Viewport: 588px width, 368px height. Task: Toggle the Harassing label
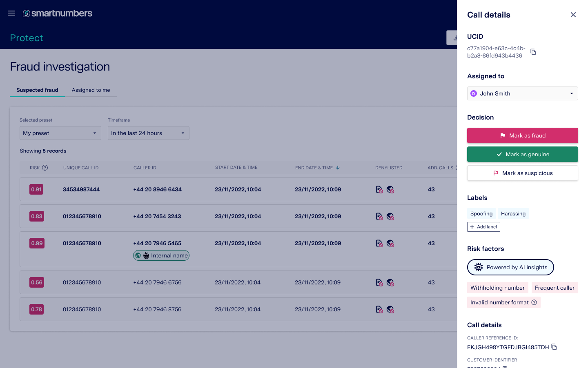point(513,213)
